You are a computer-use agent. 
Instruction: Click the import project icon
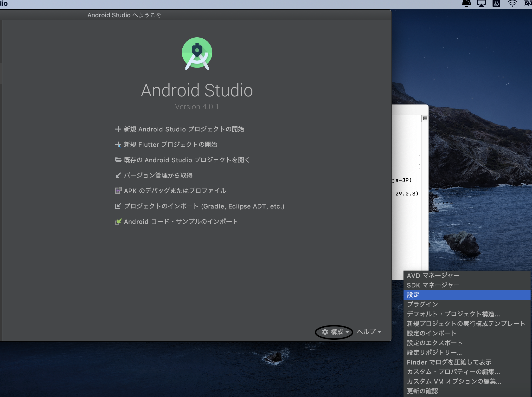click(118, 206)
